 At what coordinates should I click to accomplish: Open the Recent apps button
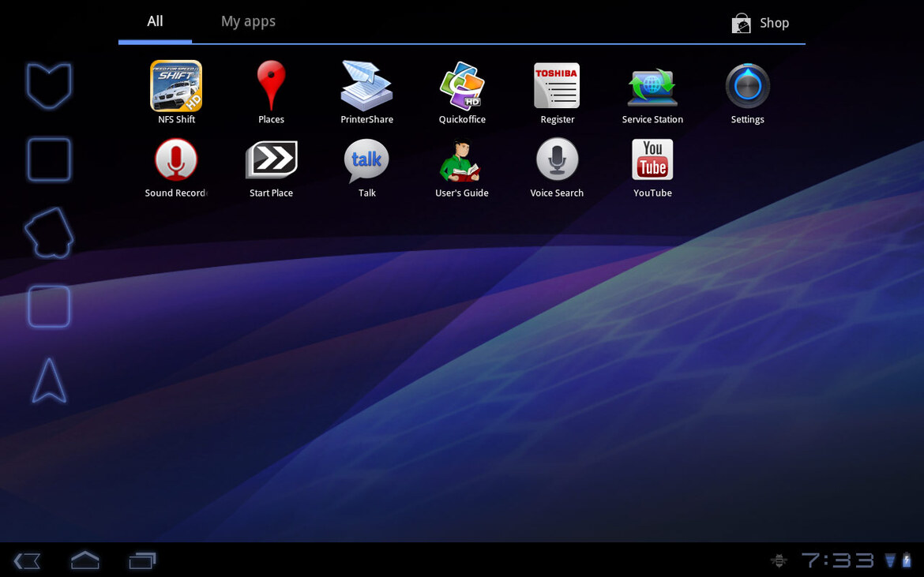click(x=142, y=560)
